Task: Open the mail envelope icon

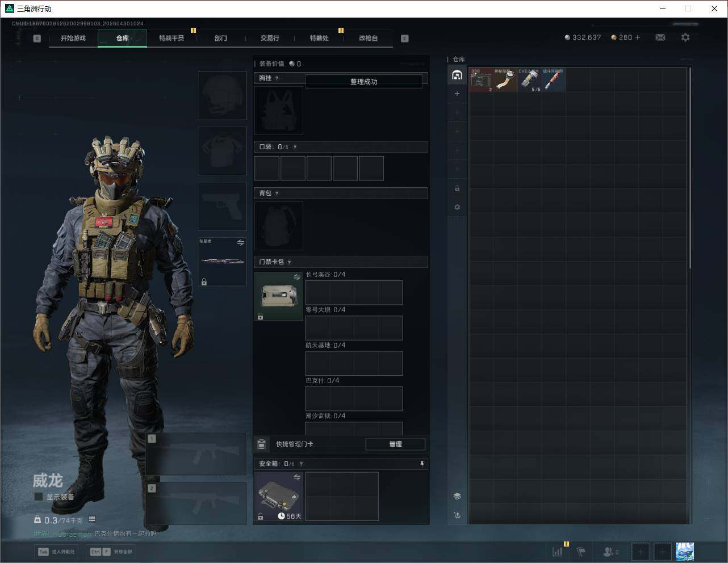Action: point(660,37)
